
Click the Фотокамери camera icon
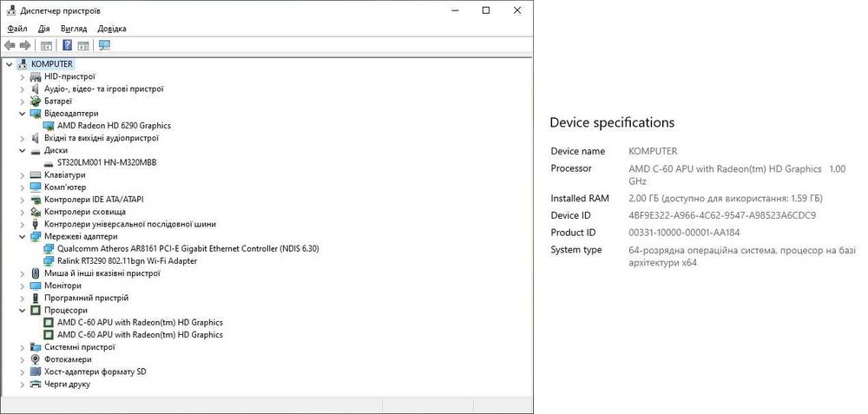pyautogui.click(x=36, y=359)
